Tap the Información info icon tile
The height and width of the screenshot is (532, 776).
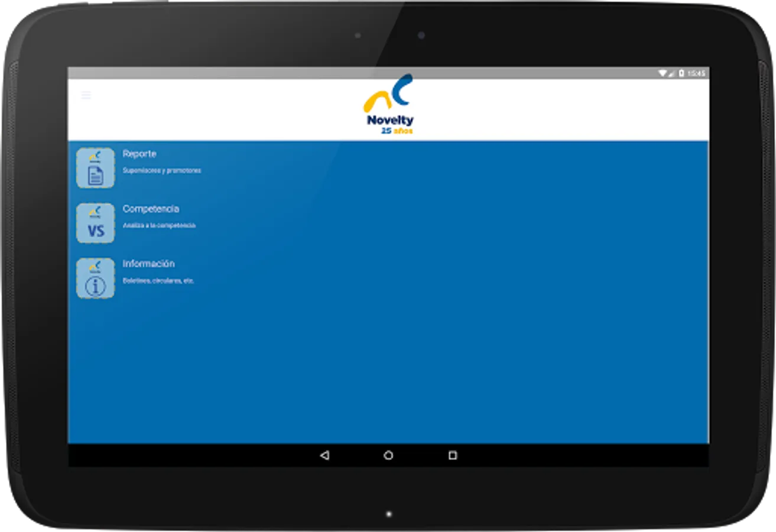[x=95, y=278]
